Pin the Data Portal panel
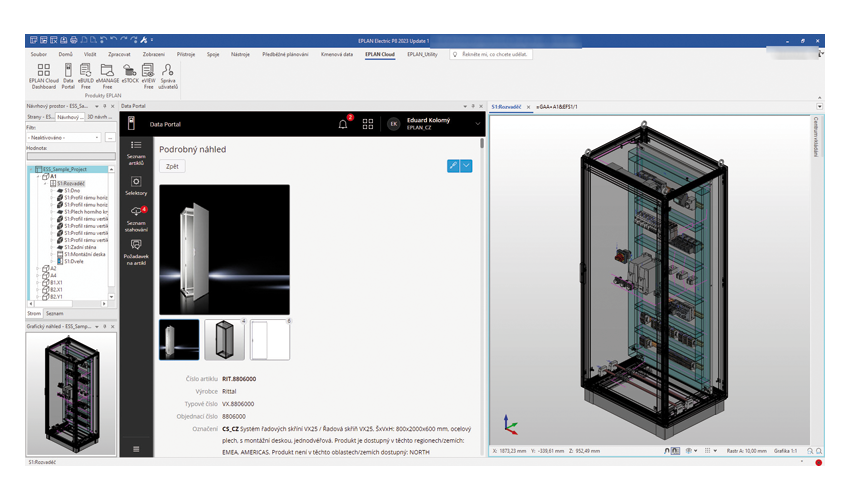The image size is (850, 500). point(473,106)
